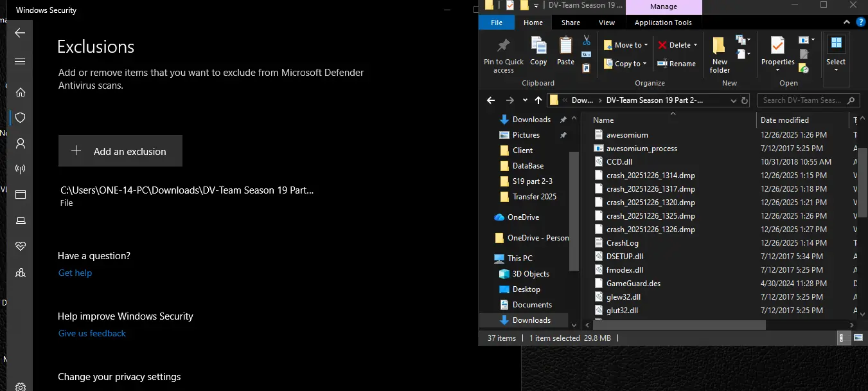868x391 pixels.
Task: Click the Paste shortcut icon
Action: [x=586, y=68]
